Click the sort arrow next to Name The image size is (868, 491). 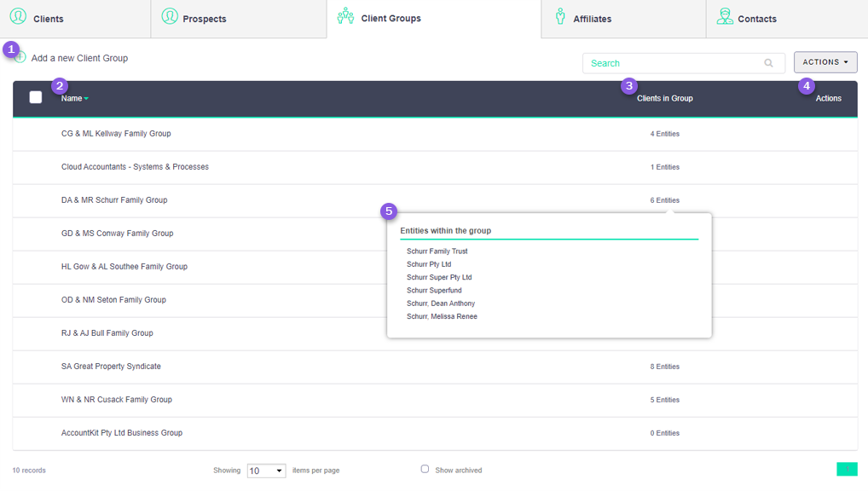click(84, 98)
